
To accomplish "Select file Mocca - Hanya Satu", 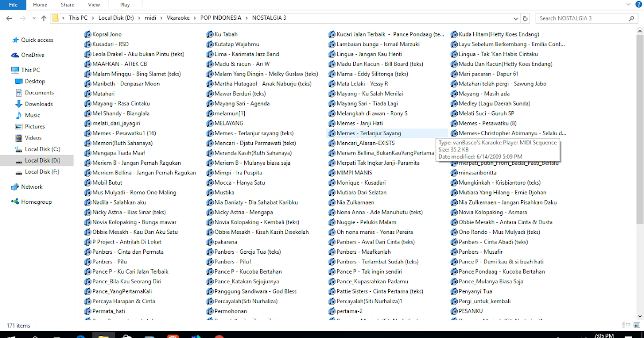I will (x=240, y=182).
